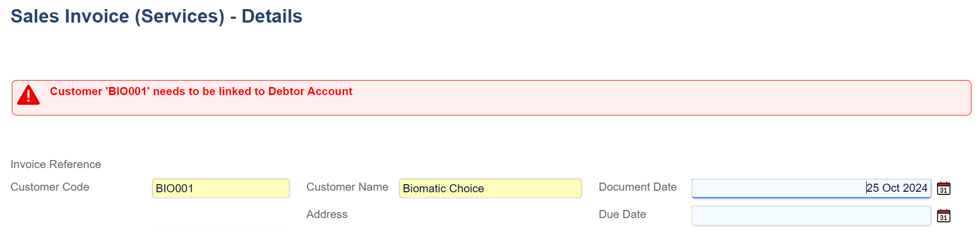Click the '25 Oct 2024' date value
The width and height of the screenshot is (980, 232).
coord(897,188)
